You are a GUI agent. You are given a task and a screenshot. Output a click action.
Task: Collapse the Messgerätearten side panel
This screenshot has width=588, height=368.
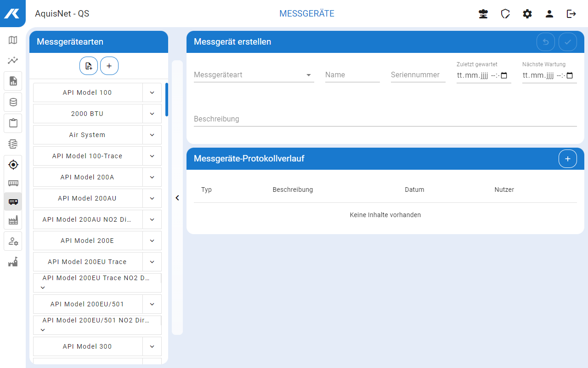pyautogui.click(x=177, y=198)
